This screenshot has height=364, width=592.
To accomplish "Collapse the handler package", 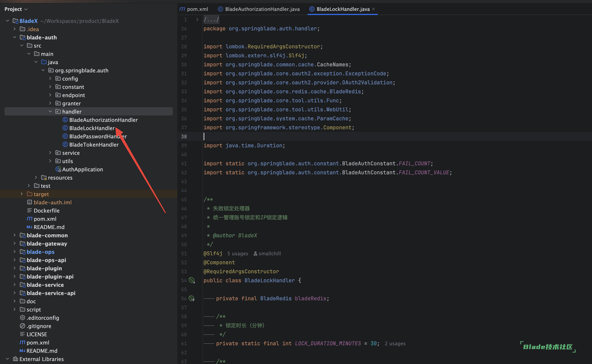I will (x=50, y=112).
